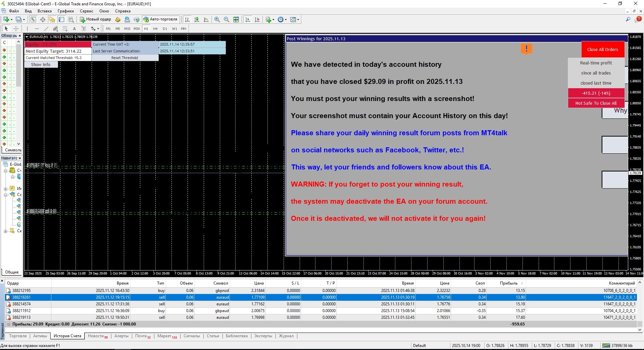Click the Новый ордер toolbar button
Viewport: 644px width, 350px height.
pyautogui.click(x=95, y=19)
